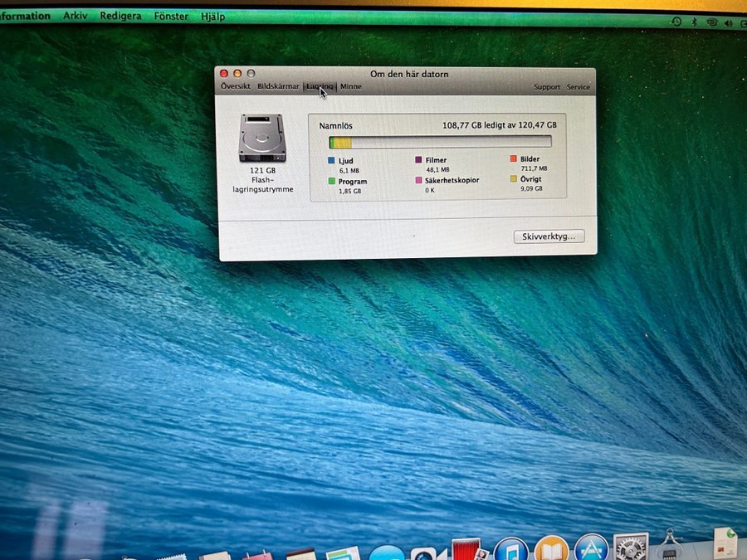The height and width of the screenshot is (560, 747).
Task: Open iBooks from the dock
Action: [551, 550]
